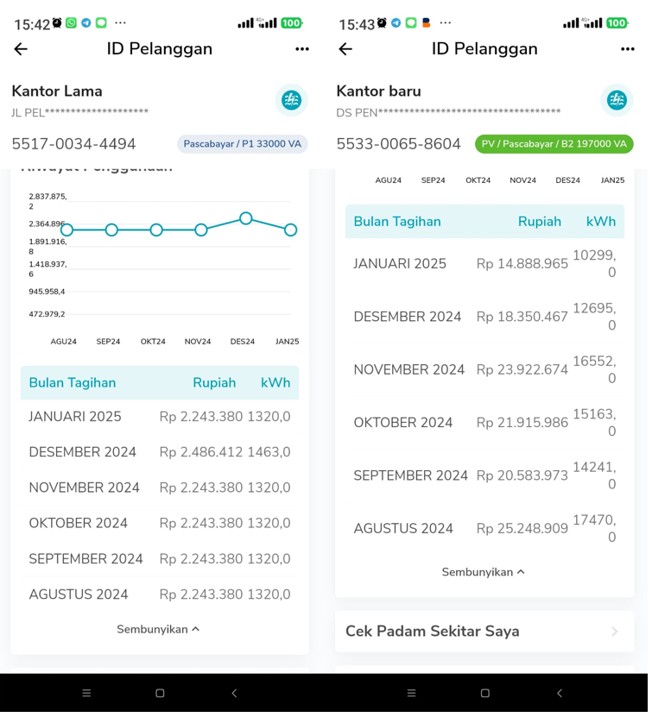
Task: Select PV / Pascabayar / B2 197000 VA badge
Action: coord(554,144)
